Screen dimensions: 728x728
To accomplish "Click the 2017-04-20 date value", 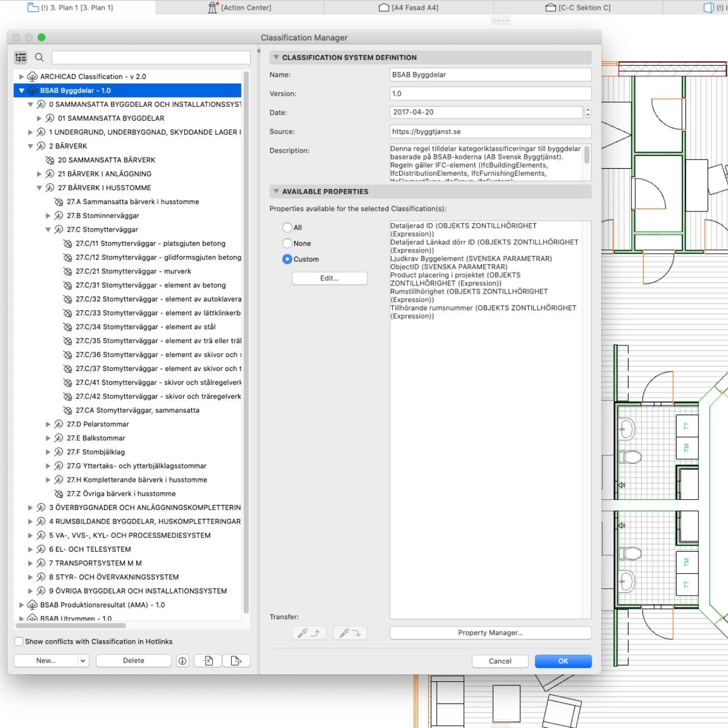I will 413,113.
